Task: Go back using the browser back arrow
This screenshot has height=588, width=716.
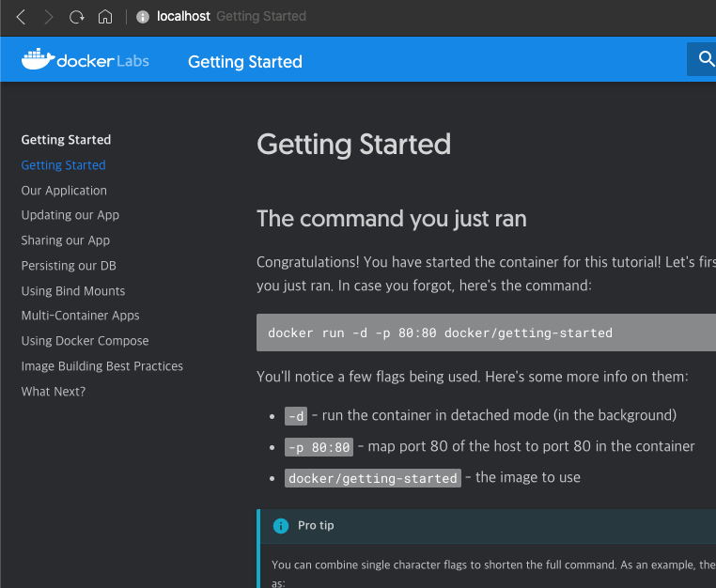Action: click(21, 17)
